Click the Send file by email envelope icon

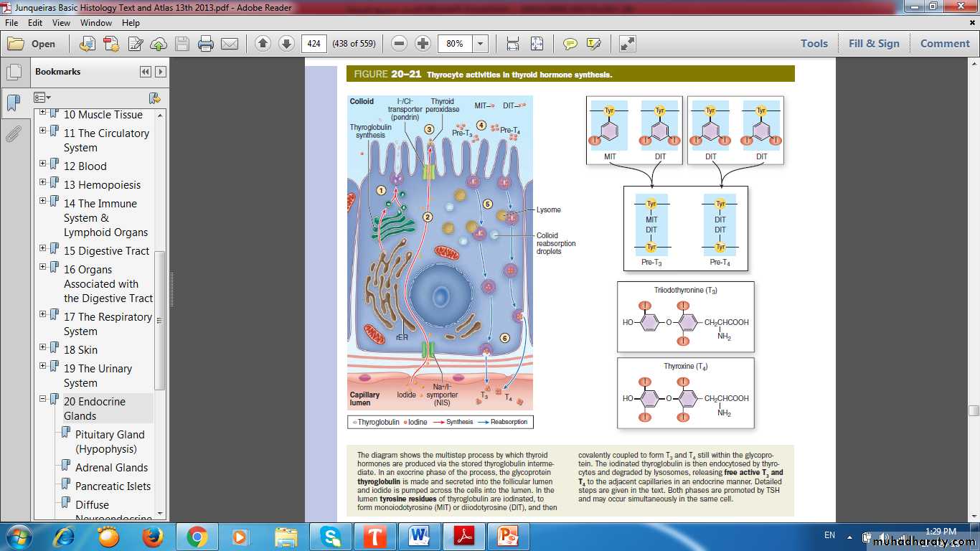(230, 44)
